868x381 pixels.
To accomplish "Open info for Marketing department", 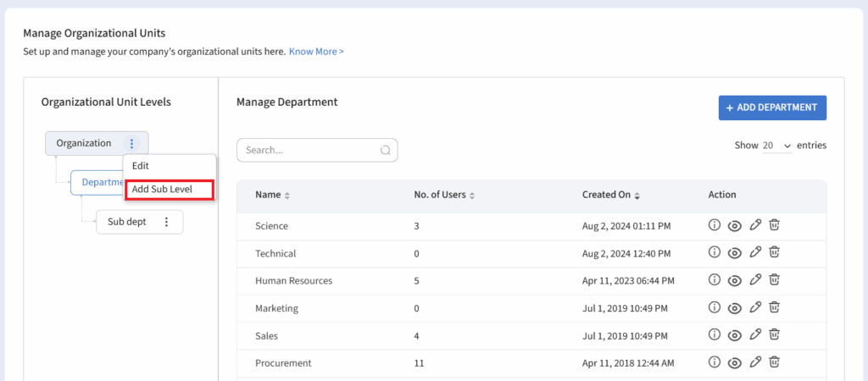I will coord(714,308).
